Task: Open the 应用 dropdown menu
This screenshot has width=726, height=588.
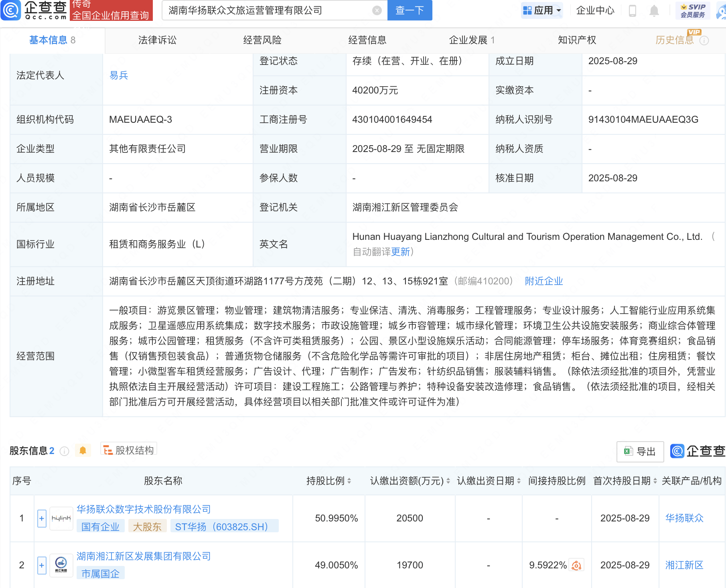Action: [542, 10]
